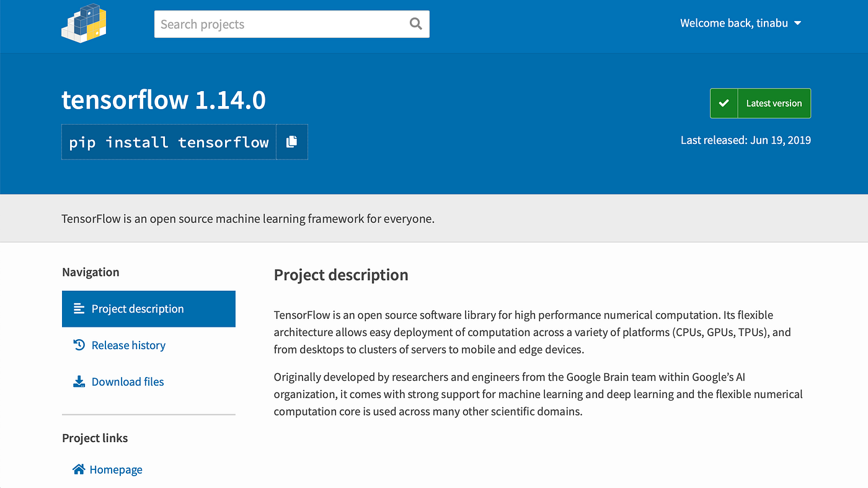Click the search magnifying glass icon

(415, 24)
